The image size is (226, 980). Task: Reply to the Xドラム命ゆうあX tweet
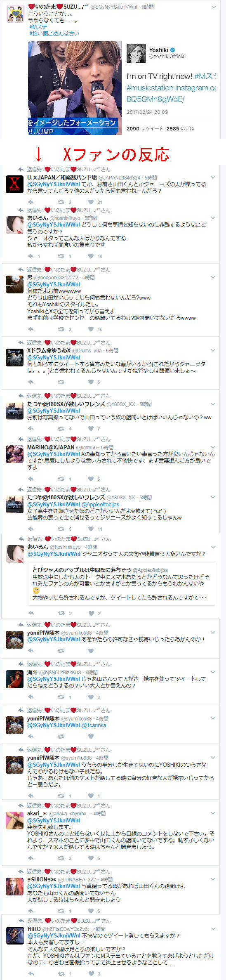(31, 382)
